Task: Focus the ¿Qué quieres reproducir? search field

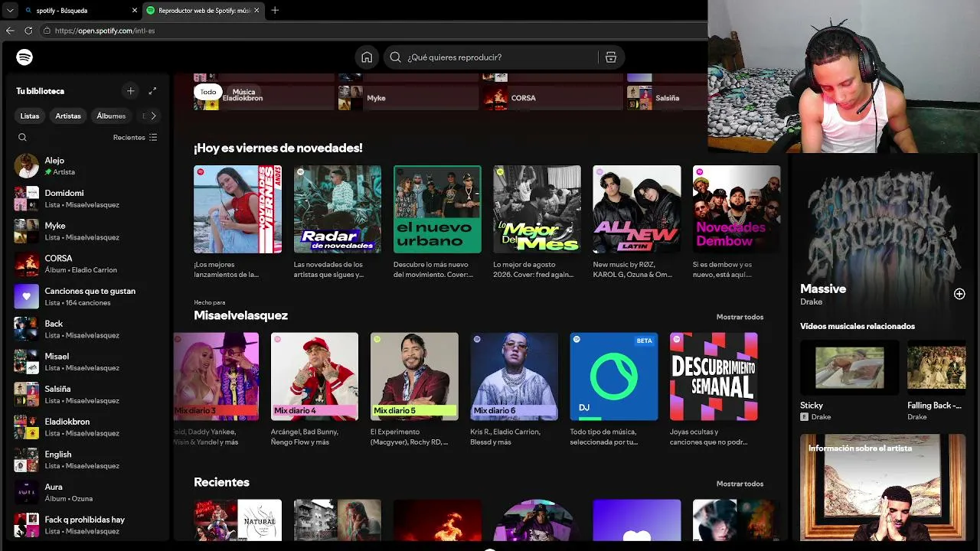Action: tap(501, 57)
